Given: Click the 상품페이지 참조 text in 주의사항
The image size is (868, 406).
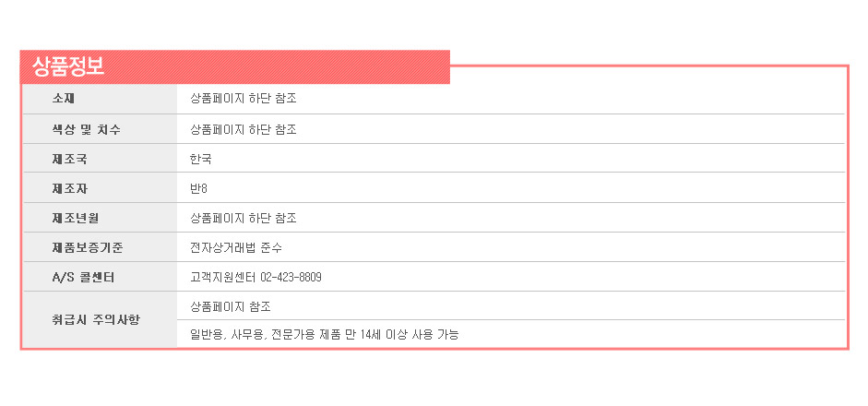Looking at the screenshot, I should 231,306.
